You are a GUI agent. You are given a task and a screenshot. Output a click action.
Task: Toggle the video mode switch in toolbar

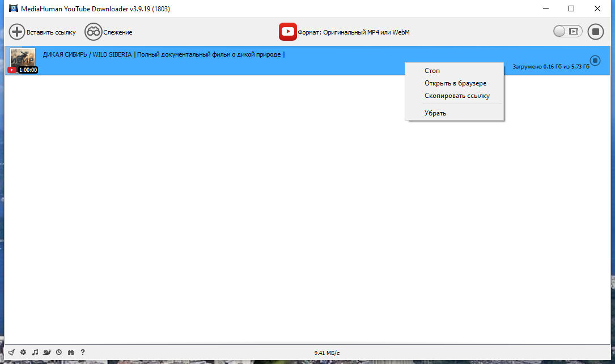[x=567, y=32]
